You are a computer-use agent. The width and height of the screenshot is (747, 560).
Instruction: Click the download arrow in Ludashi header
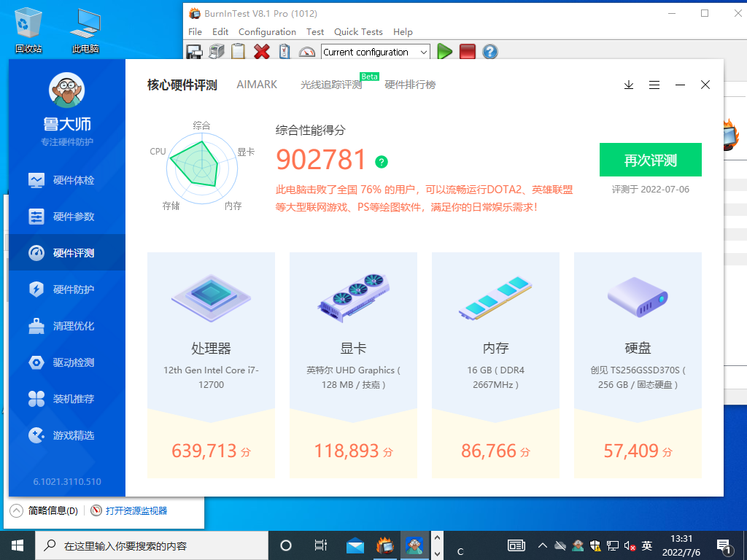pyautogui.click(x=629, y=85)
